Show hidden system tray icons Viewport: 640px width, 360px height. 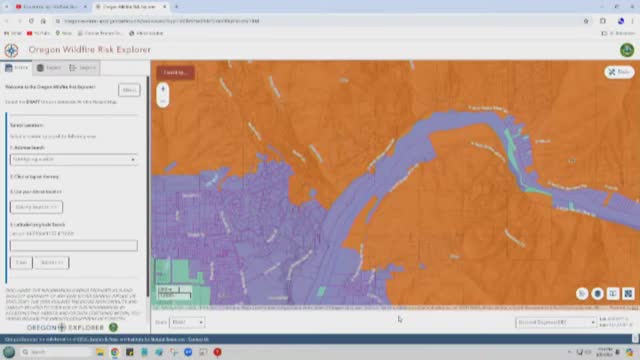tap(569, 352)
